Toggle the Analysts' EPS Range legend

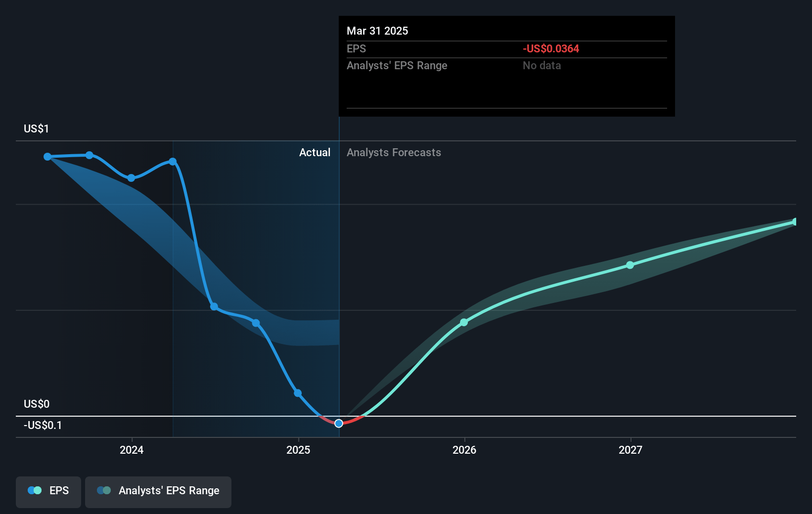point(158,492)
